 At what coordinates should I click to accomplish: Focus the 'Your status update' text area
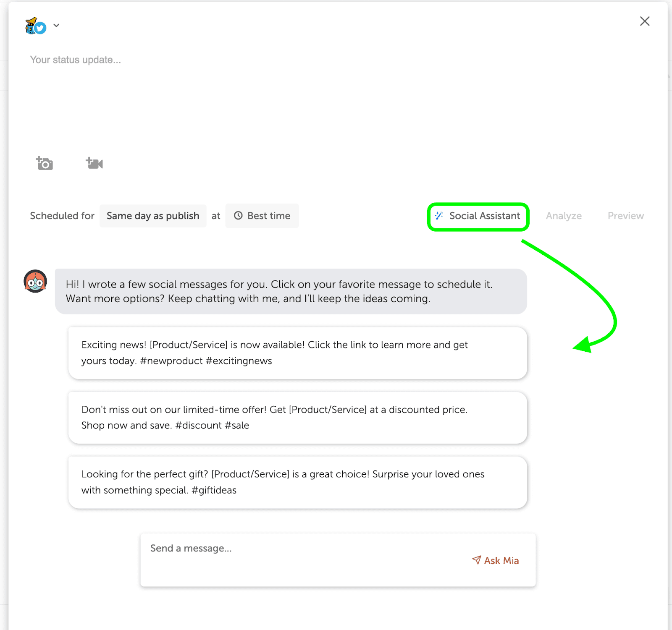[x=294, y=92]
